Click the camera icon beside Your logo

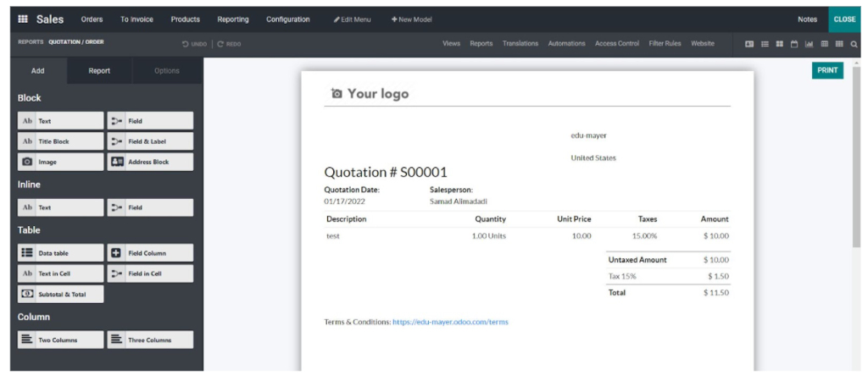pyautogui.click(x=336, y=93)
